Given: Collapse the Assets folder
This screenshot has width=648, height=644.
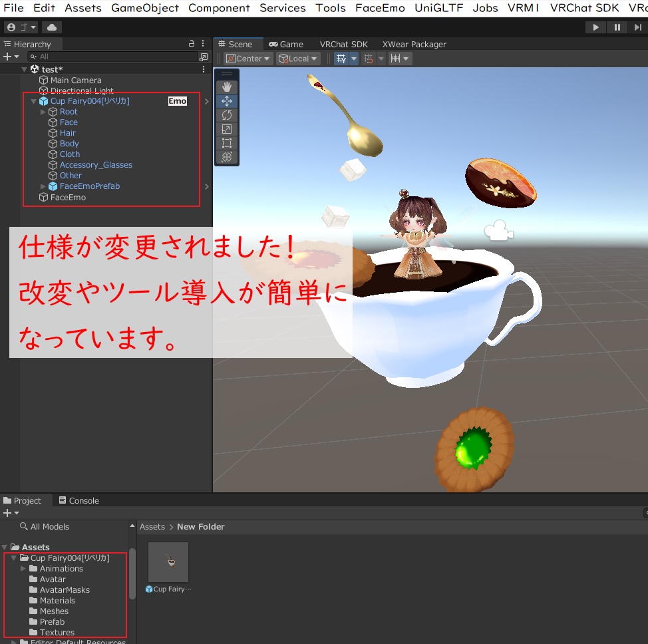Looking at the screenshot, I should click(x=5, y=548).
